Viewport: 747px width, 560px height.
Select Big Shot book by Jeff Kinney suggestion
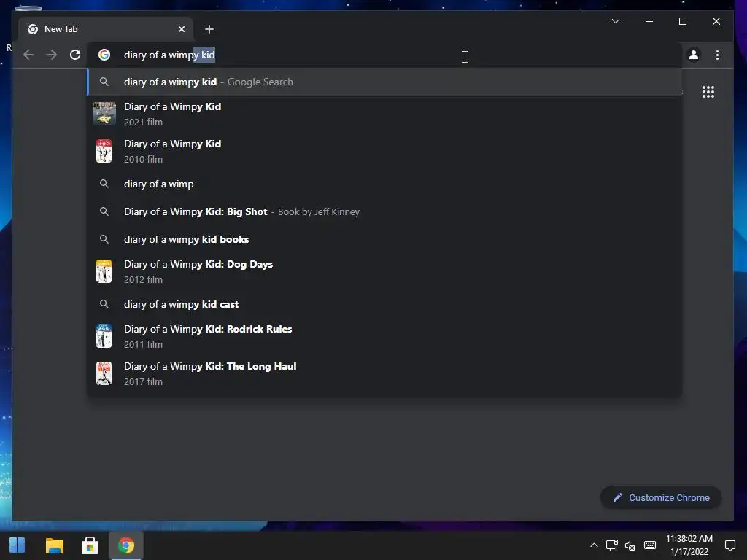[x=384, y=211]
